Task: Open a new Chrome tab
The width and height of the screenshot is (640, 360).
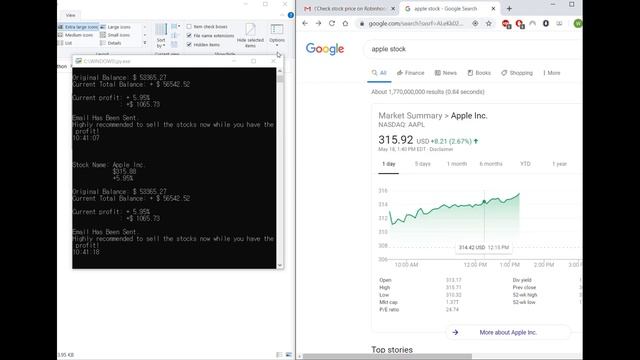Action: [509, 8]
